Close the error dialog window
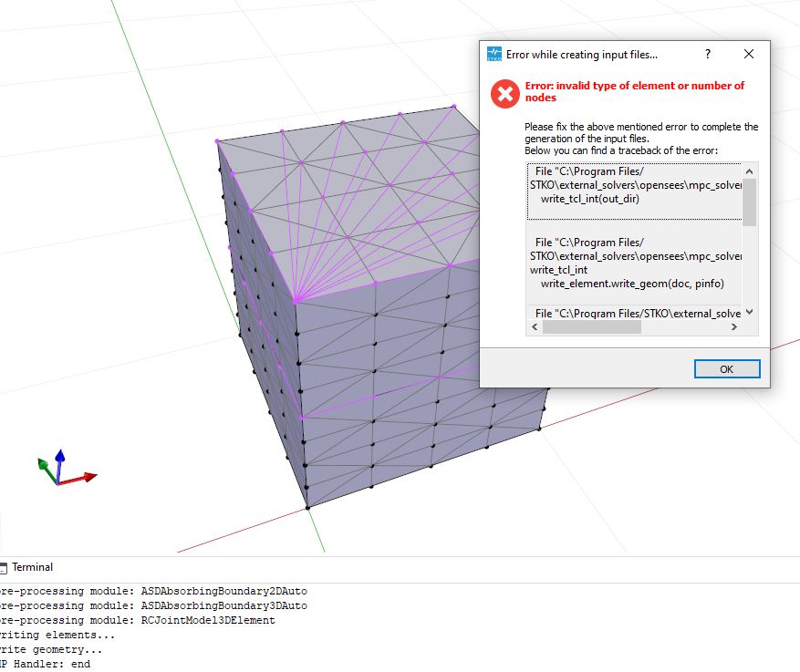 pyautogui.click(x=749, y=54)
